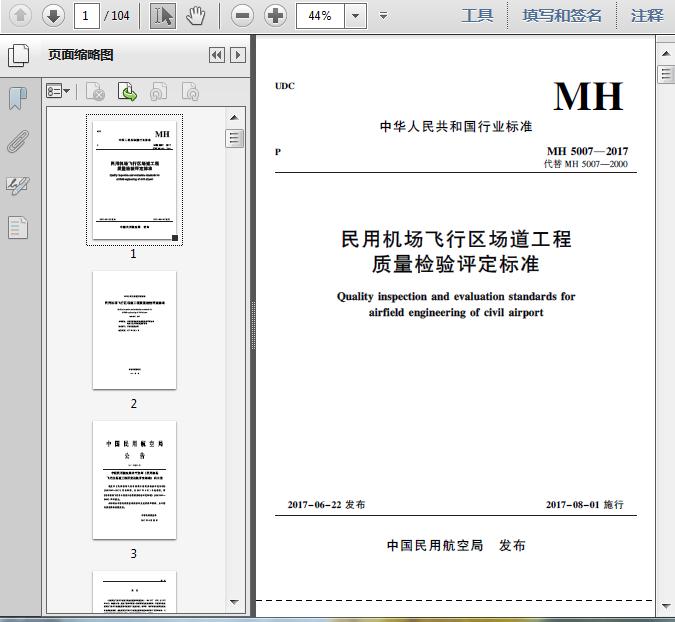The image size is (675, 622).
Task: Select the page 2 thumbnail
Action: 134,330
